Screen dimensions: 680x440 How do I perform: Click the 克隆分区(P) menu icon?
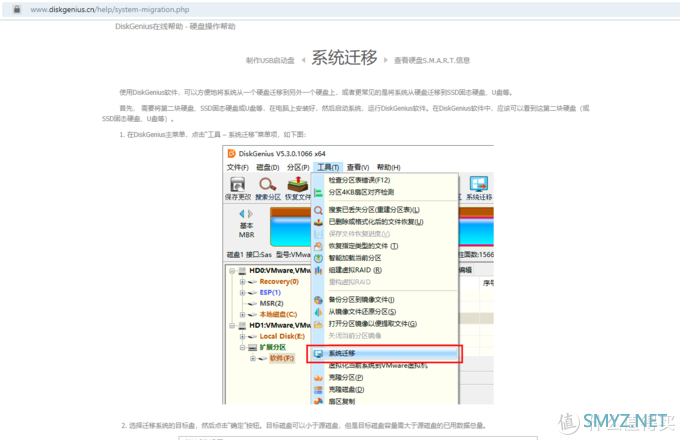(x=318, y=378)
